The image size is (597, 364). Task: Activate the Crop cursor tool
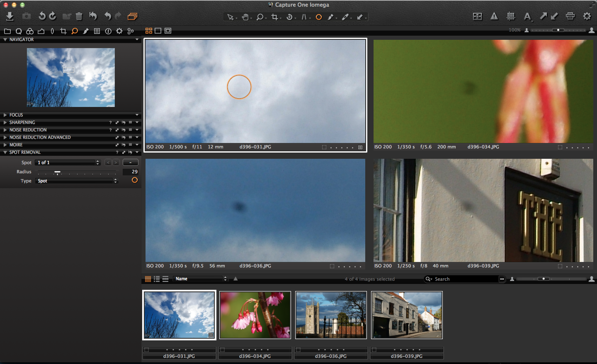point(275,17)
